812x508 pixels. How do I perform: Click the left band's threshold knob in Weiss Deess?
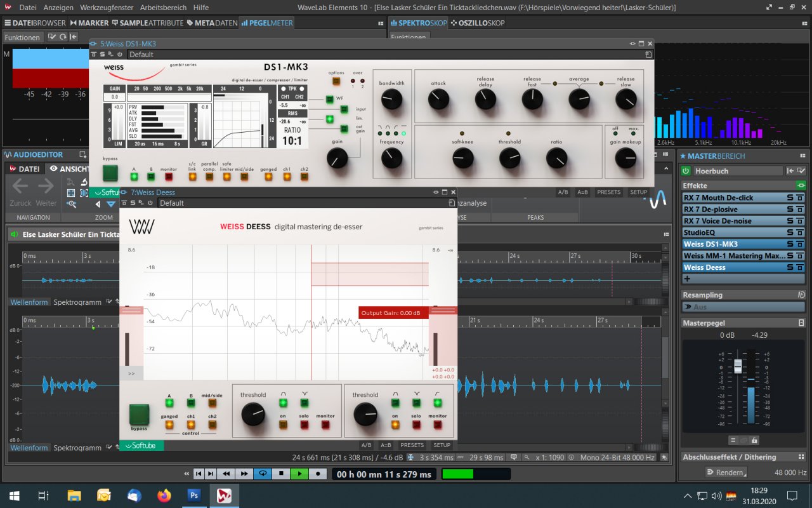pos(252,415)
